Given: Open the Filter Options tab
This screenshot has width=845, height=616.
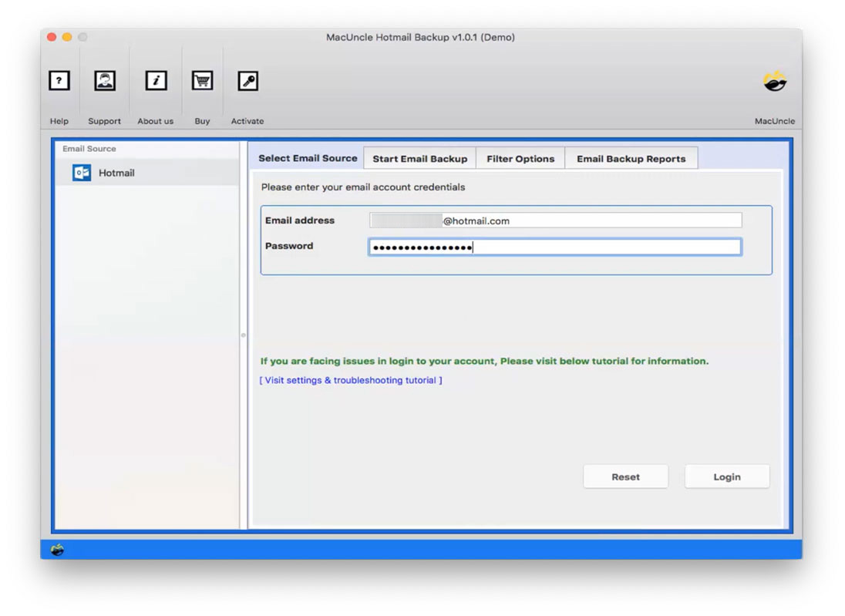Looking at the screenshot, I should tap(520, 157).
